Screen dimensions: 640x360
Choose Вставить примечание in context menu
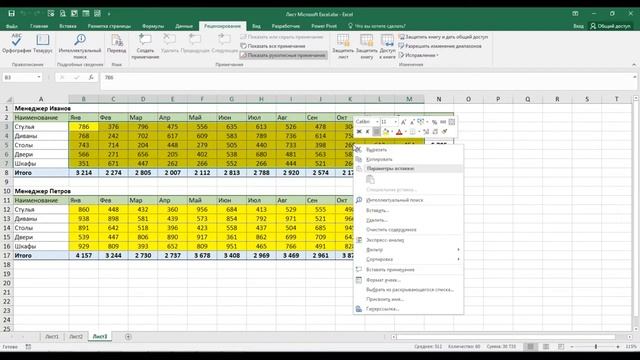point(408,269)
